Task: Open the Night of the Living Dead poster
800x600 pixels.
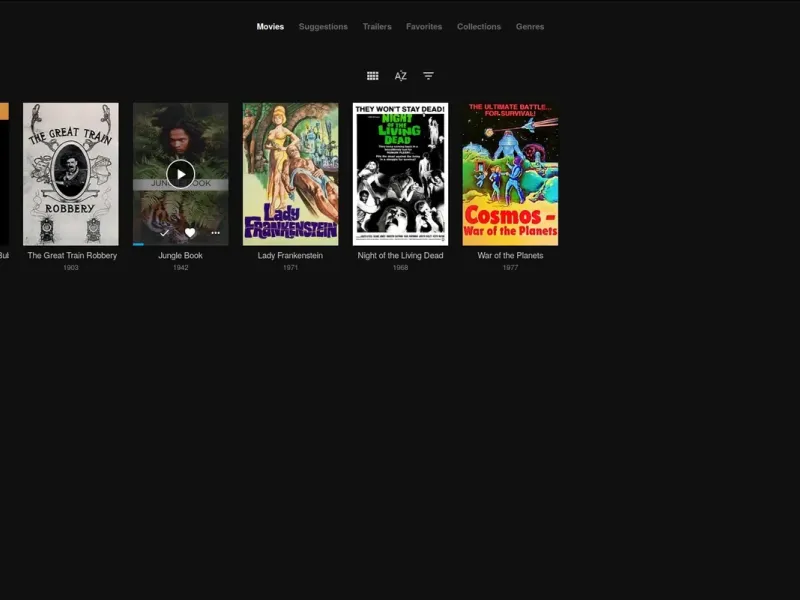Action: coord(401,174)
